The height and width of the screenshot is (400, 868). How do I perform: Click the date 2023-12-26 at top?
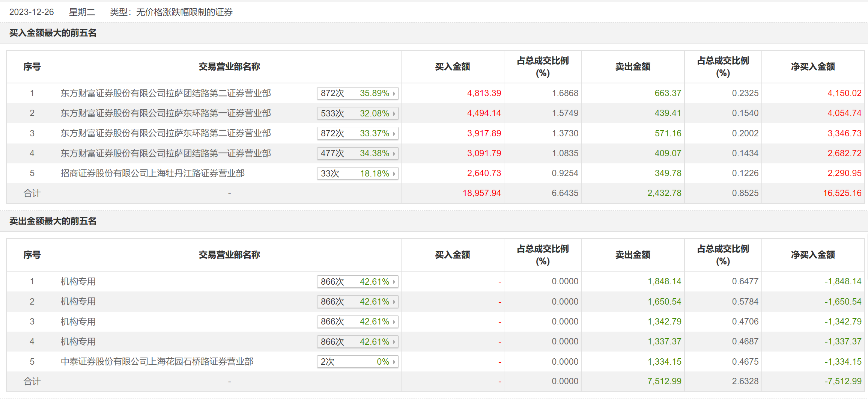coord(32,12)
